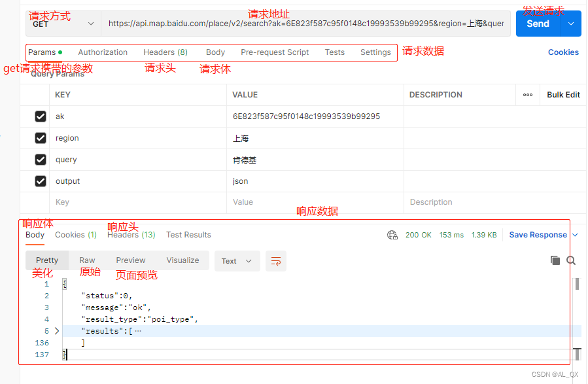Click the ak value cell 6E823f587c95f0148c19993539b99295
This screenshot has height=384, width=588.
coord(315,116)
